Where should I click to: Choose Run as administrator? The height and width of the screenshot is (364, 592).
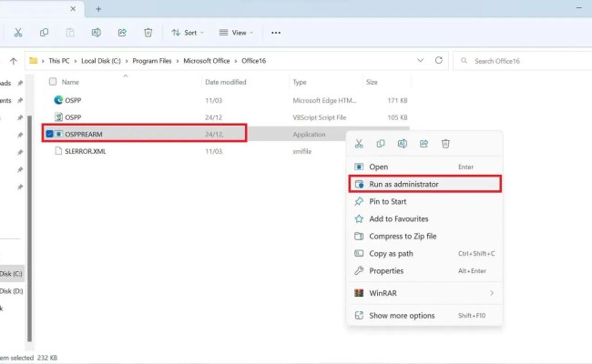(424, 184)
